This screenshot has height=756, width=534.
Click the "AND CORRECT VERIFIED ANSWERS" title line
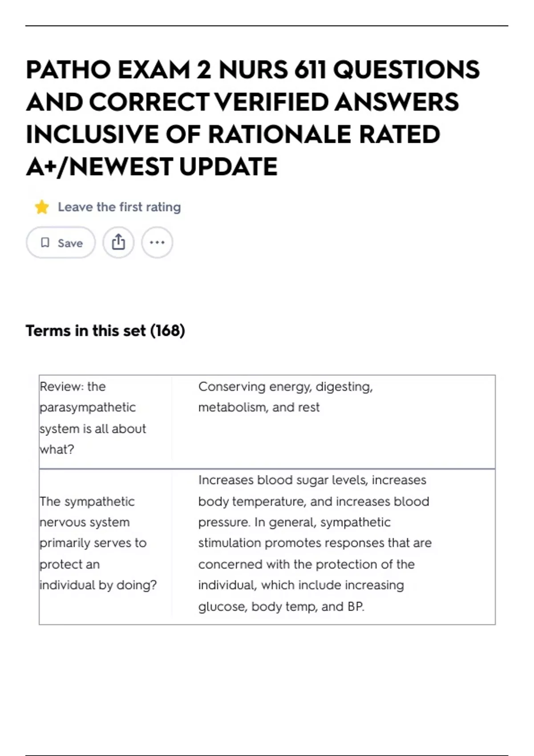pos(242,102)
